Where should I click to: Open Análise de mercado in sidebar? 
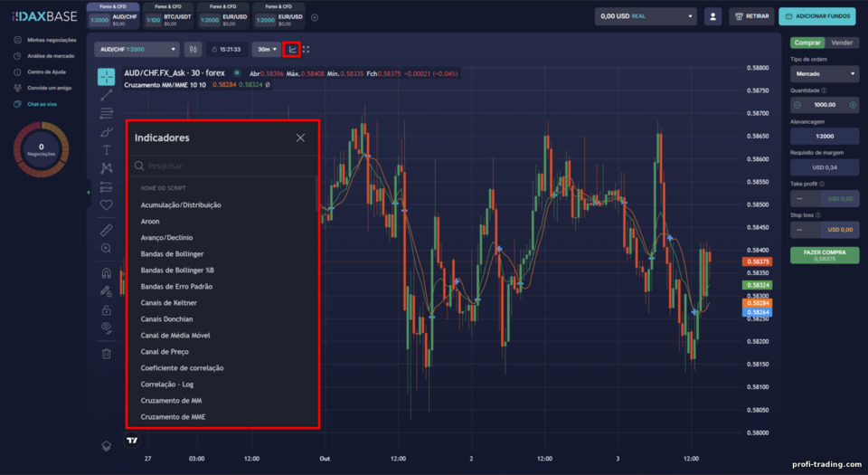coord(44,56)
